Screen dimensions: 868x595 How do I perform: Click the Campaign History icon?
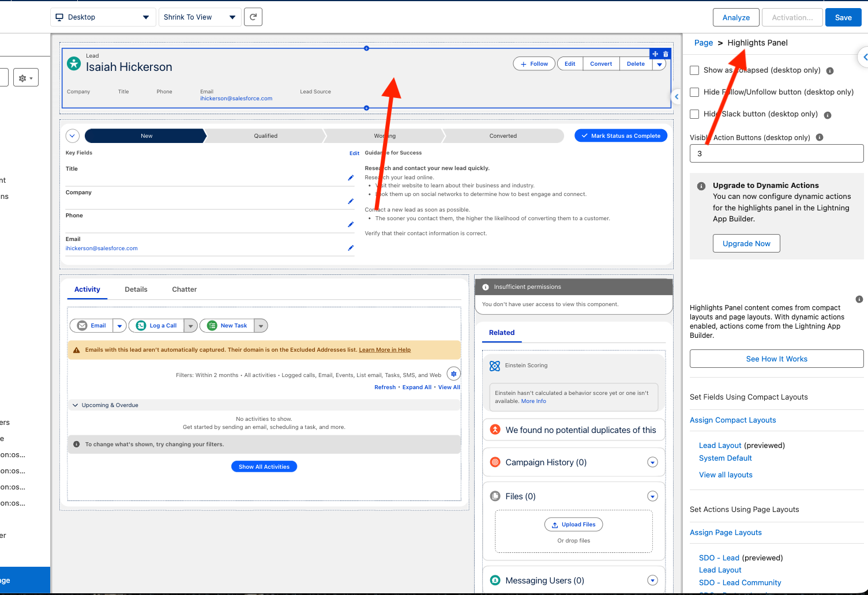point(495,462)
